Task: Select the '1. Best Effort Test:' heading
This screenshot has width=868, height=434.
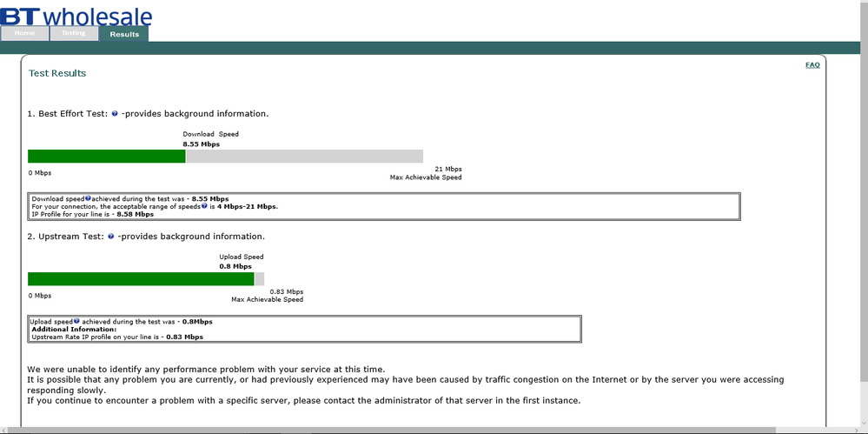Action: tap(68, 114)
